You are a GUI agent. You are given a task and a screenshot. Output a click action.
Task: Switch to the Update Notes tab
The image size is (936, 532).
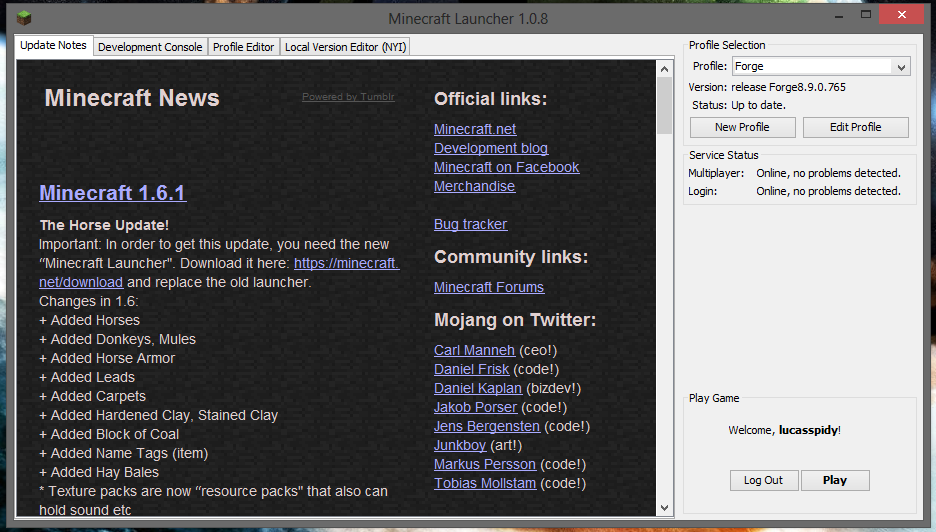[53, 45]
